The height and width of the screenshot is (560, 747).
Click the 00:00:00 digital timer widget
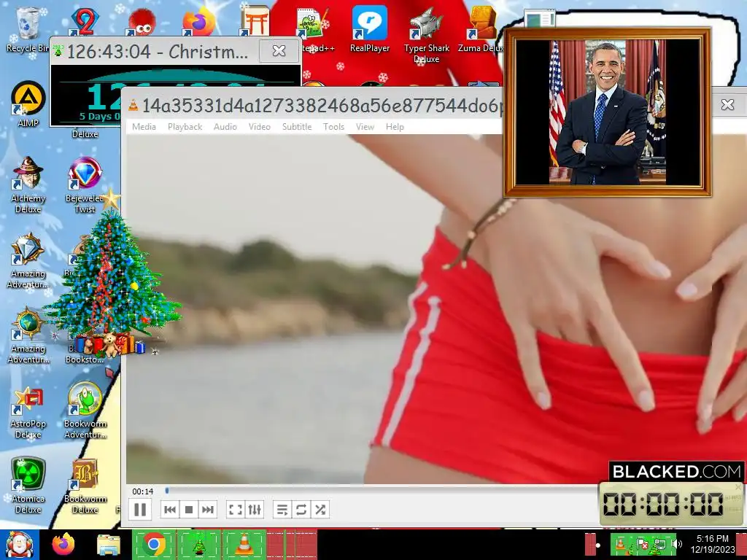[x=671, y=504]
